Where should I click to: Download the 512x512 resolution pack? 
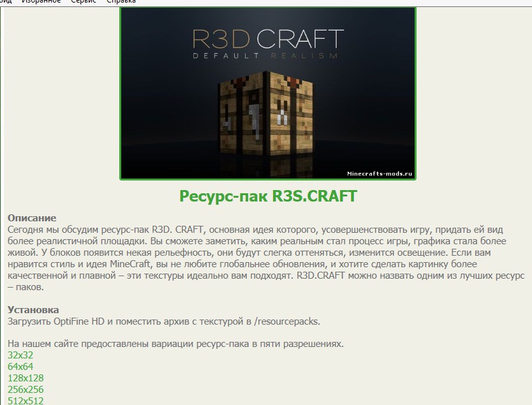tap(26, 401)
